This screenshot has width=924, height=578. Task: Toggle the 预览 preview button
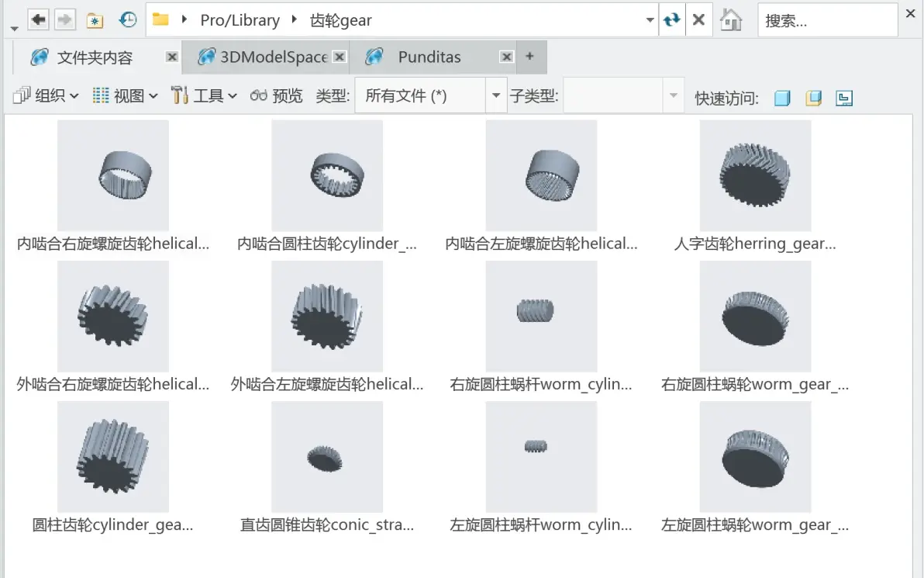(276, 95)
